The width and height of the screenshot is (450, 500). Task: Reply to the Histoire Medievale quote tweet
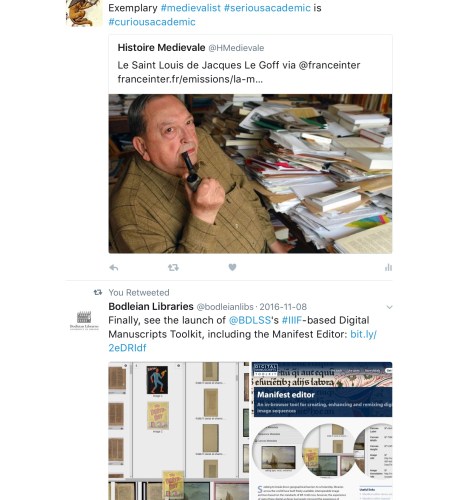(x=114, y=268)
